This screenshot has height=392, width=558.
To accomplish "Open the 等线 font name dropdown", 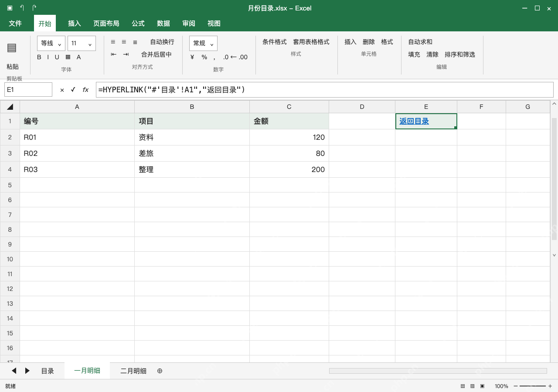I will (51, 44).
